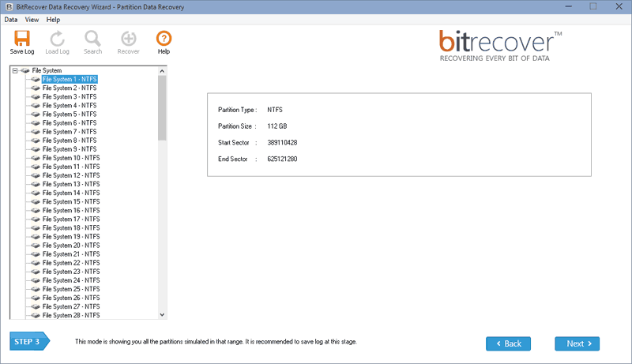Viewport: 632px width, 364px height.
Task: Open the Help menu in menu bar
Action: pyautogui.click(x=53, y=20)
